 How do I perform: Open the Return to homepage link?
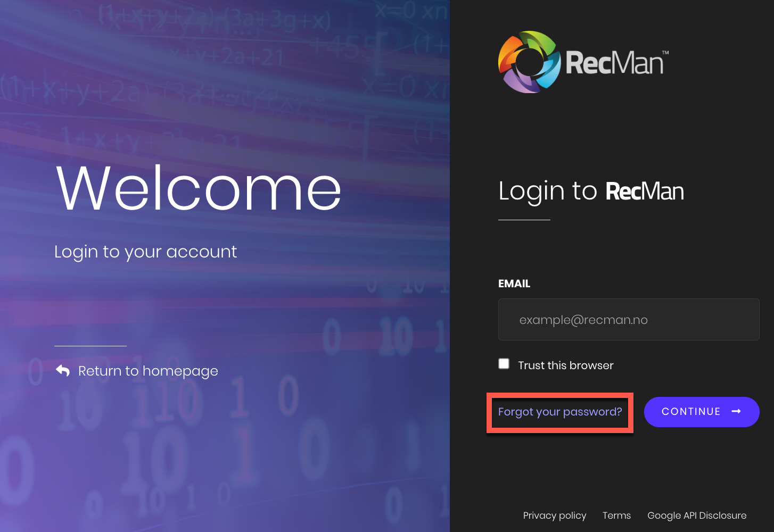pyautogui.click(x=148, y=371)
